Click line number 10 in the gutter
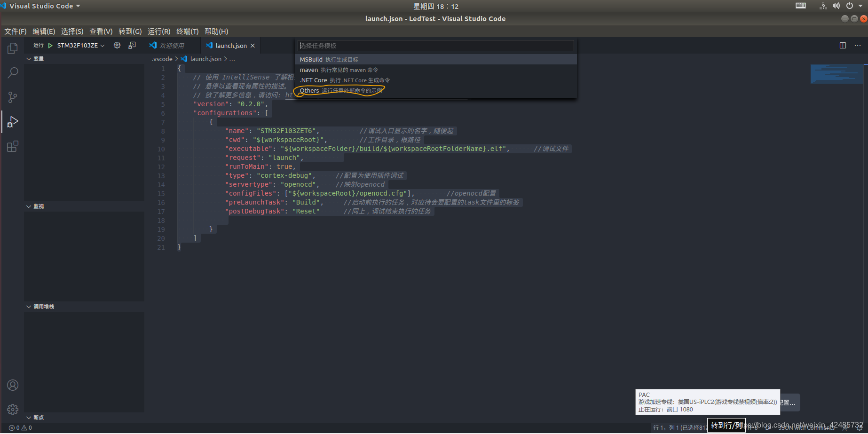Screen dimensions: 868x434 [x=161, y=149]
